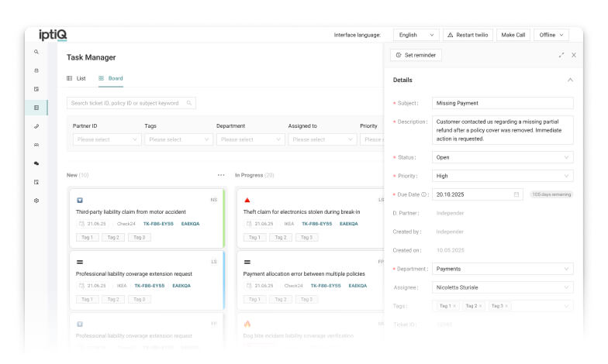This screenshot has height=364, width=608.
Task: Click the Due Date field 20.10.2025
Action: (x=478, y=194)
